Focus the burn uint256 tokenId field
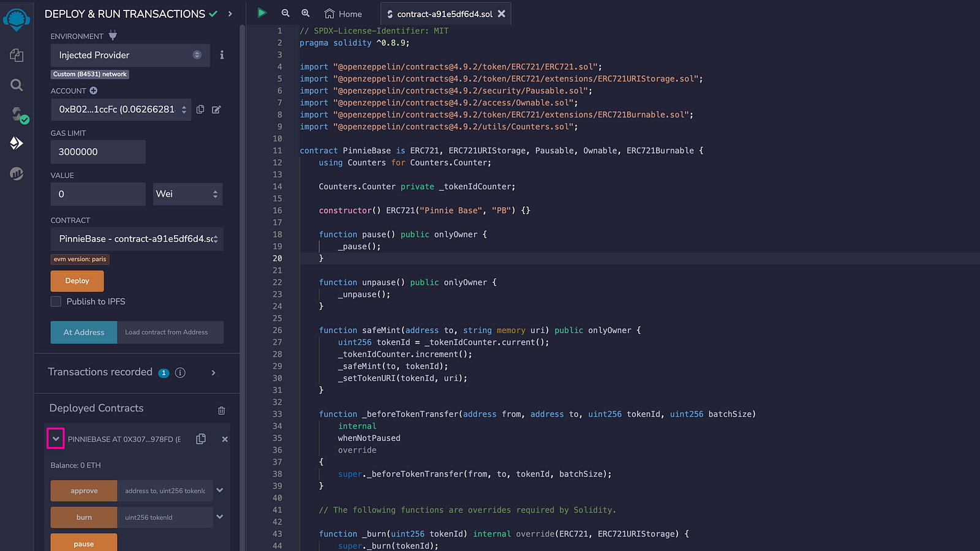980x551 pixels. click(x=165, y=517)
